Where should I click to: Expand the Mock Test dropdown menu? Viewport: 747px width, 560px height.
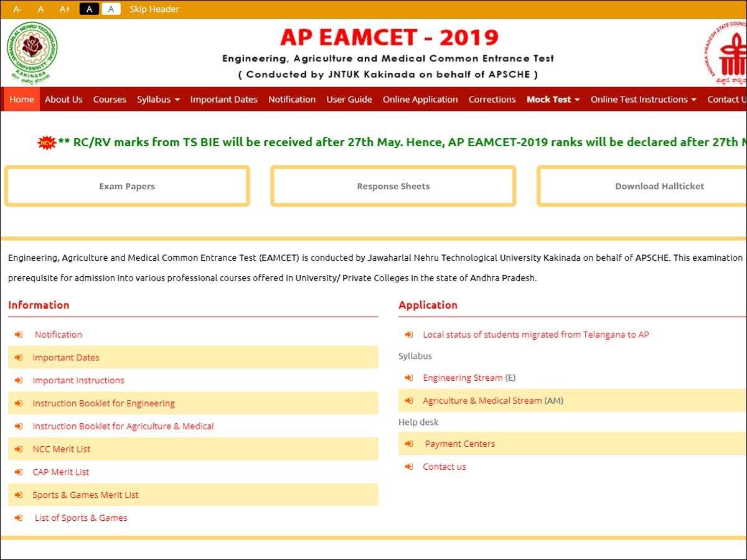tap(553, 100)
